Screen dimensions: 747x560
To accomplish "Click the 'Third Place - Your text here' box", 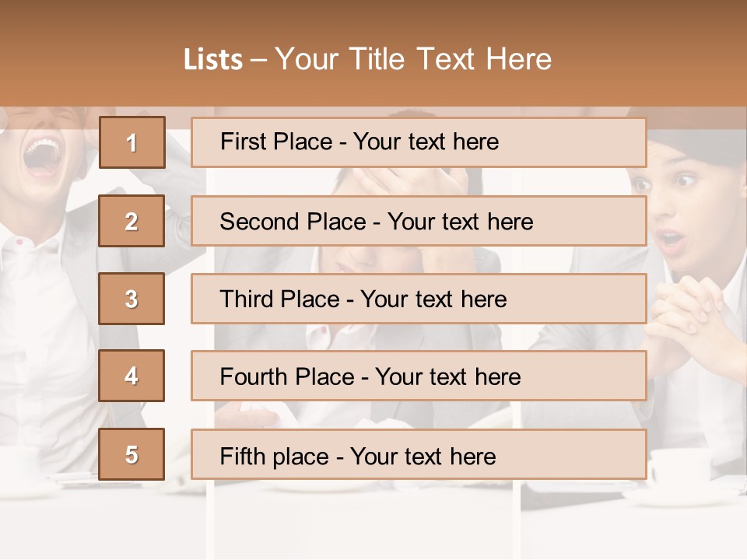I will 419,299.
